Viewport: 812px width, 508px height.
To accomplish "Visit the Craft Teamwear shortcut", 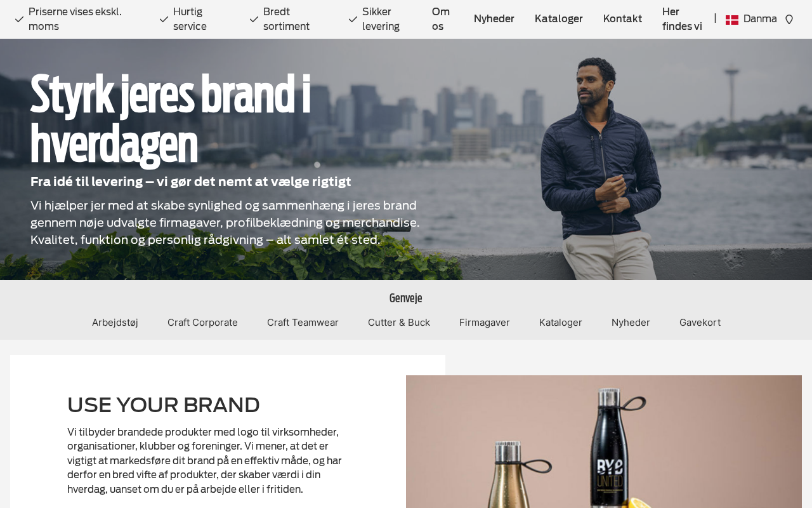I will coord(303,323).
